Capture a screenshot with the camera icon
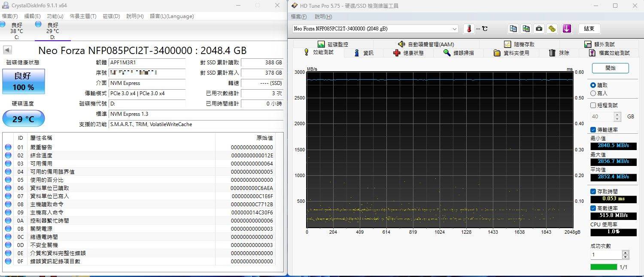The width and height of the screenshot is (644, 277). [539, 28]
